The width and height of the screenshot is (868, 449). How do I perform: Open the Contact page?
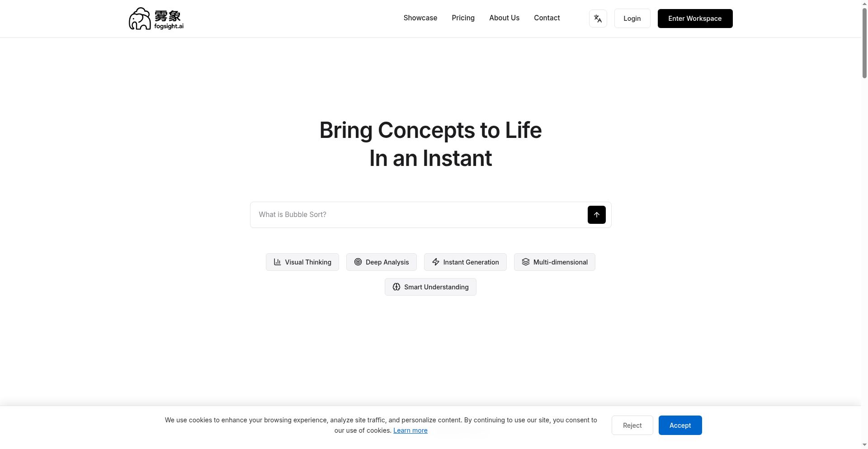547,18
